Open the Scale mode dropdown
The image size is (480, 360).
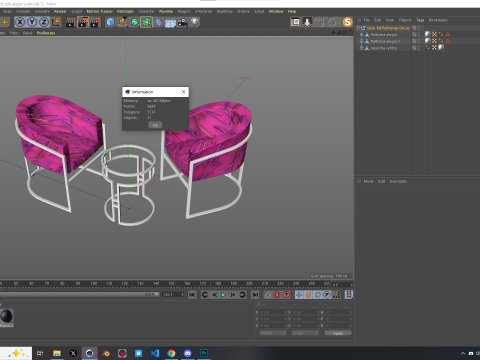[305, 333]
